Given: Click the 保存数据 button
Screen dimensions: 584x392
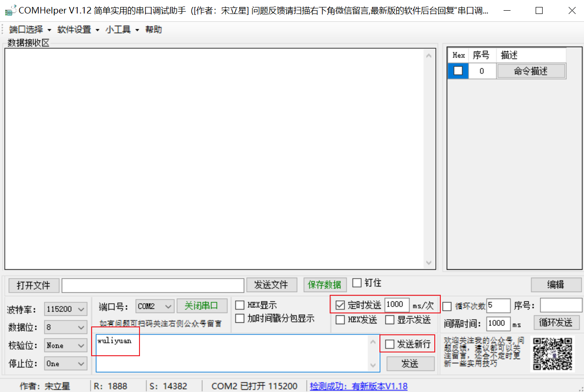Looking at the screenshot, I should (325, 285).
